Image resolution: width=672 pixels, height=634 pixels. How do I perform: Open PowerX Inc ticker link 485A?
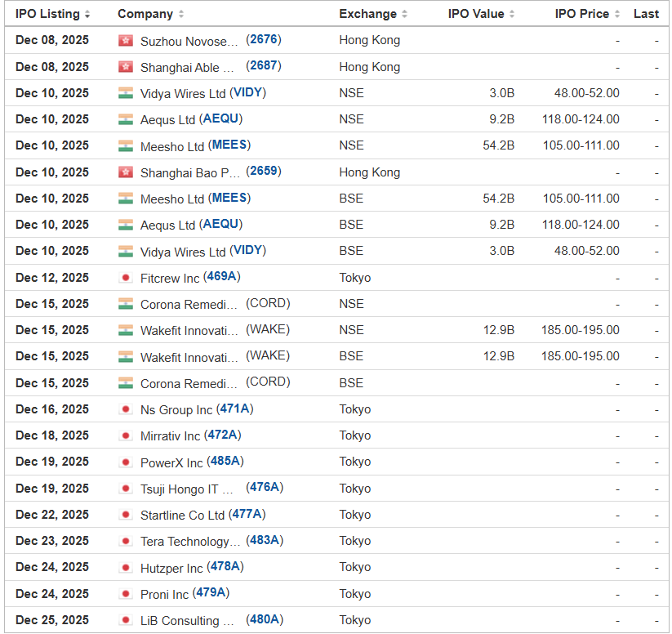pyautogui.click(x=225, y=461)
